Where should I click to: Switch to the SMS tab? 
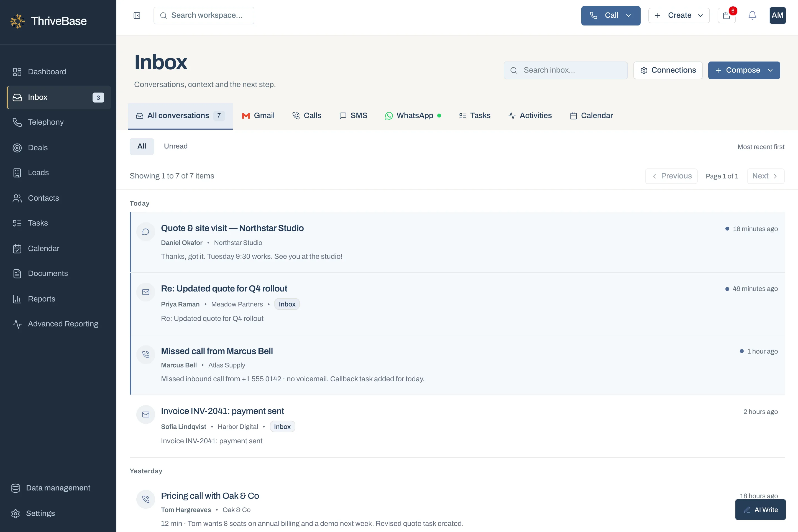click(353, 116)
